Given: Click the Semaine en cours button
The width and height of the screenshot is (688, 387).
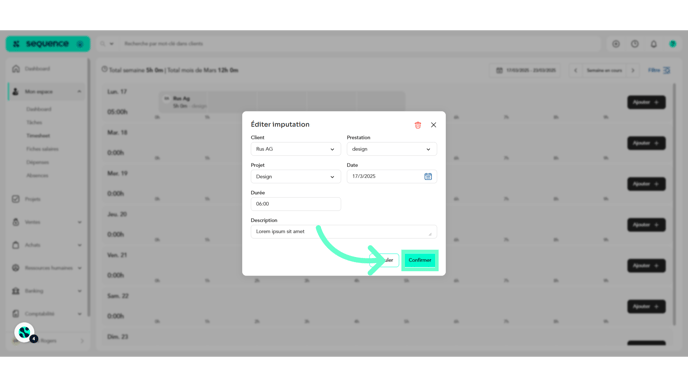Looking at the screenshot, I should [x=604, y=70].
